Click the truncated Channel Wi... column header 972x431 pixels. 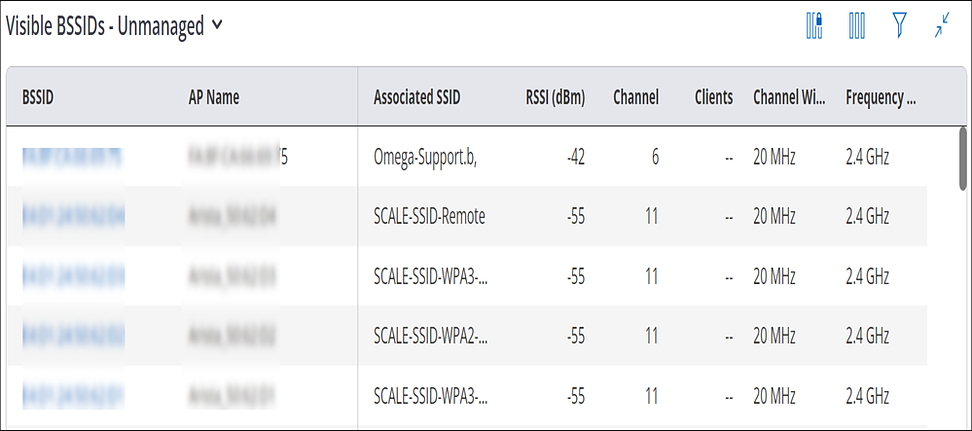pyautogui.click(x=789, y=97)
